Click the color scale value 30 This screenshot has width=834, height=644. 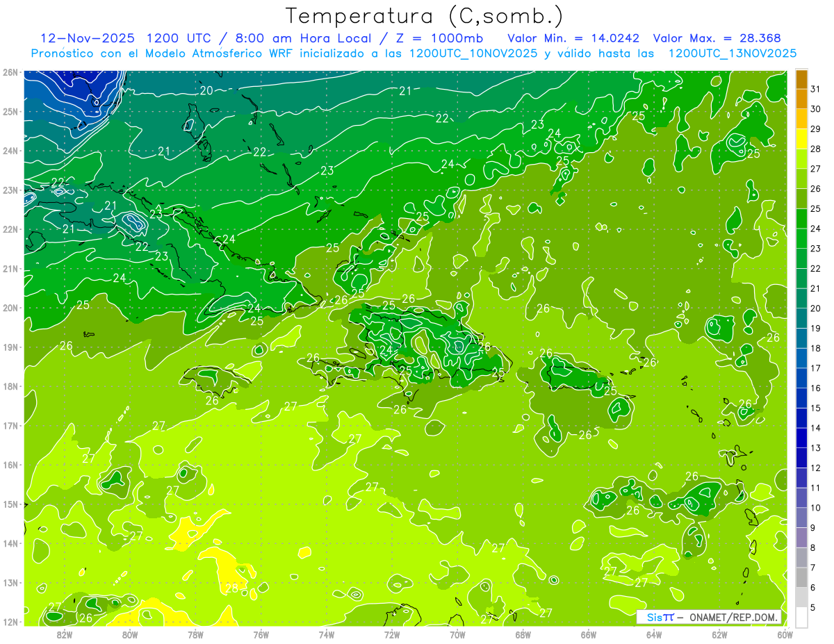point(816,109)
